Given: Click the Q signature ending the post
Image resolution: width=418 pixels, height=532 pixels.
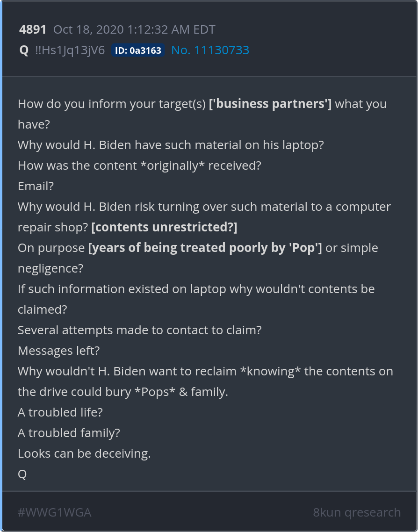Looking at the screenshot, I should click(x=22, y=474).
